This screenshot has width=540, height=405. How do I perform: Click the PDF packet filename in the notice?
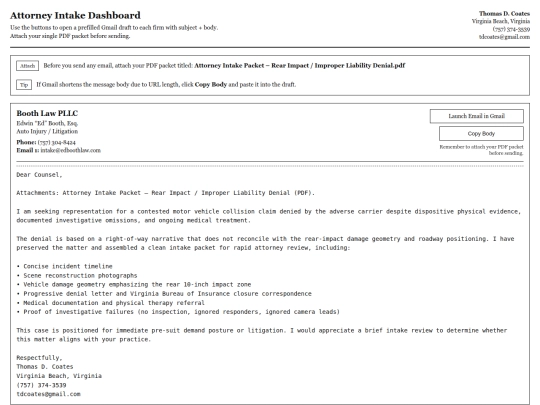point(300,65)
